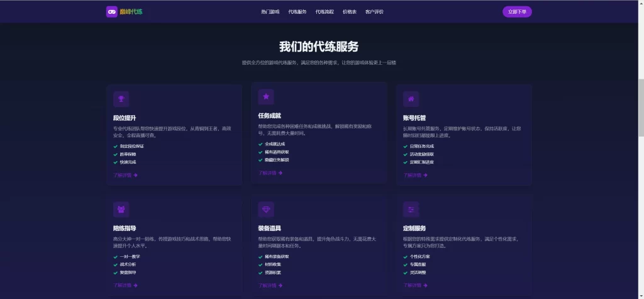Open 了解详情 link under 装备道具
Image resolution: width=644 pixels, height=299 pixels.
click(270, 285)
